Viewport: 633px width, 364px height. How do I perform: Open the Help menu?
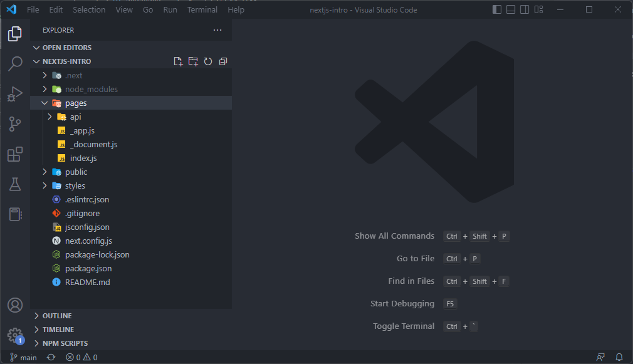236,9
